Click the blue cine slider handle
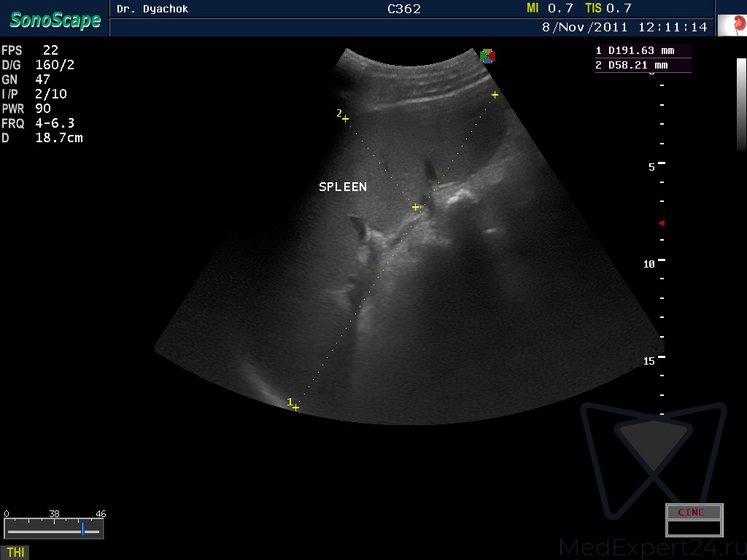 click(83, 528)
